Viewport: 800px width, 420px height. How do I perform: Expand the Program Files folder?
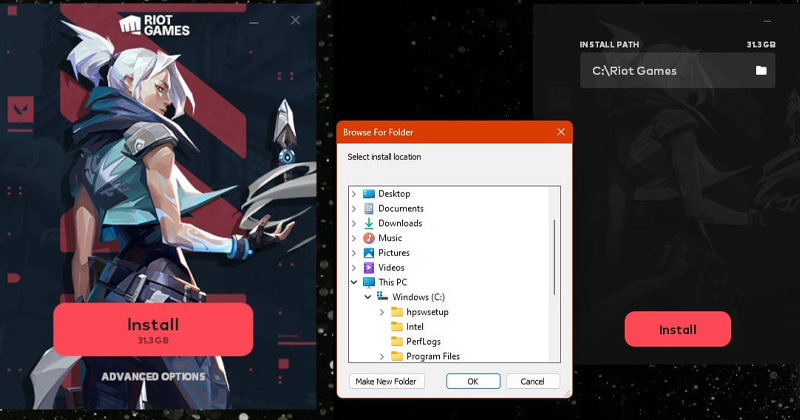tap(382, 356)
